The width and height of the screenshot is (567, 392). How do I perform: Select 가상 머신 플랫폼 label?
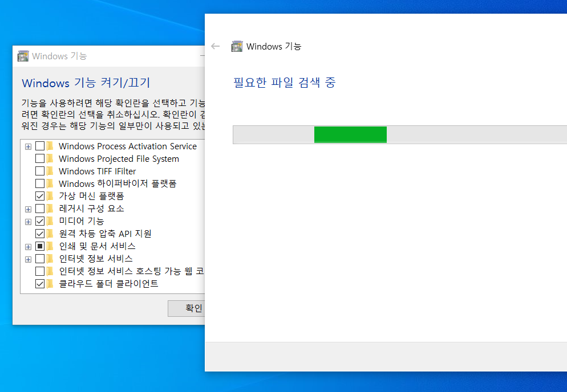coord(91,196)
